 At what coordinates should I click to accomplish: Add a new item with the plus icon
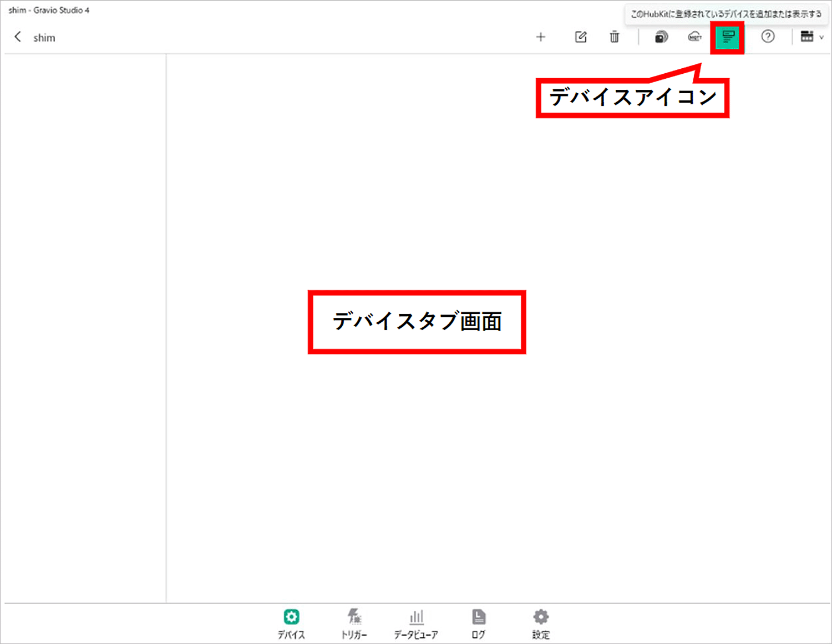coord(541,37)
